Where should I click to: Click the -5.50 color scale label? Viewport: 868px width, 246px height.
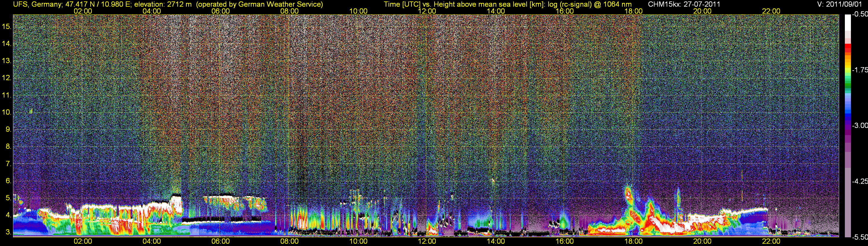(860, 237)
